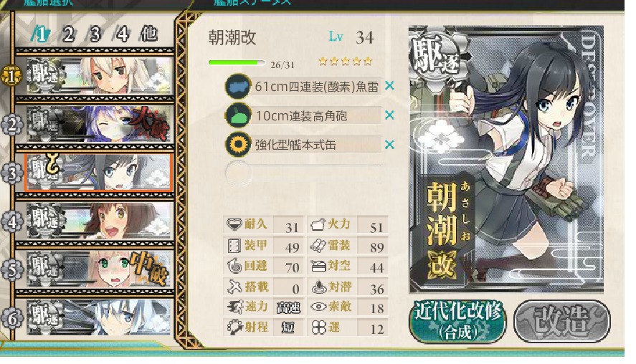The width and height of the screenshot is (636, 364).
Task: Select the torpedo equipment icon
Action: tap(237, 86)
